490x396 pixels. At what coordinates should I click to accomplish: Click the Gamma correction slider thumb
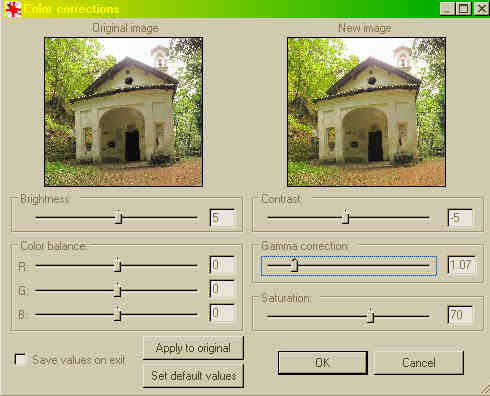(294, 265)
